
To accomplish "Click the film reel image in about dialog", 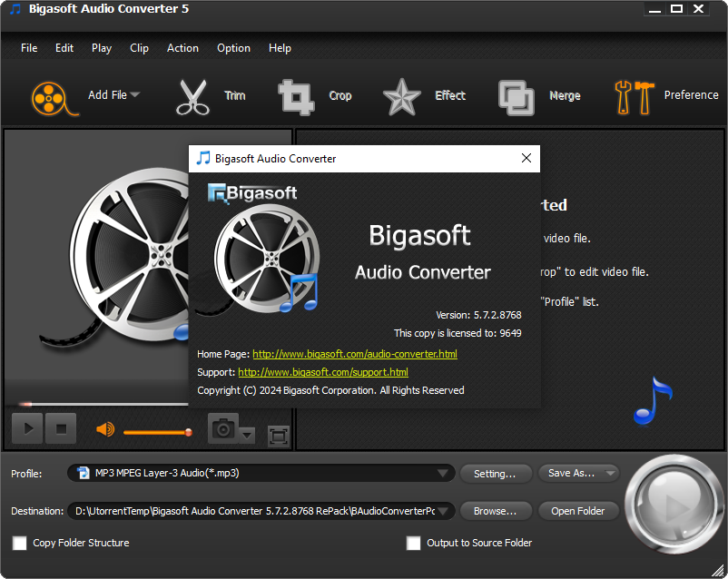I will tap(267, 259).
